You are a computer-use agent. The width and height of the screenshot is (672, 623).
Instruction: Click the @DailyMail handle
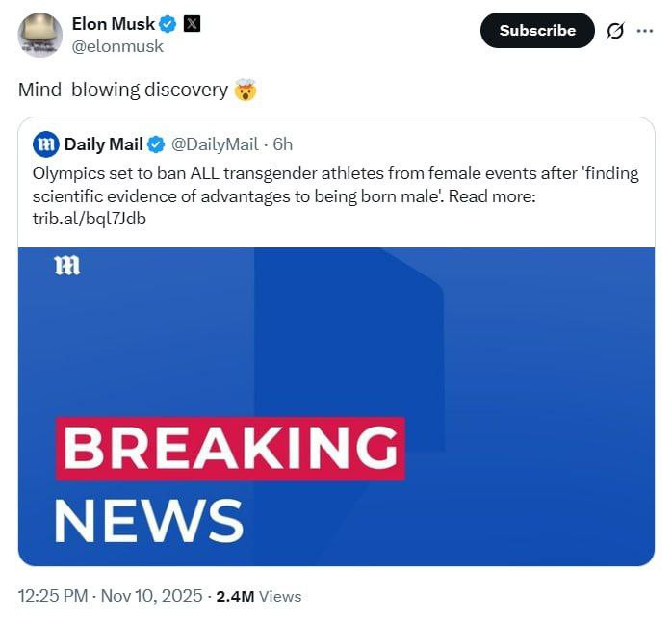click(214, 144)
